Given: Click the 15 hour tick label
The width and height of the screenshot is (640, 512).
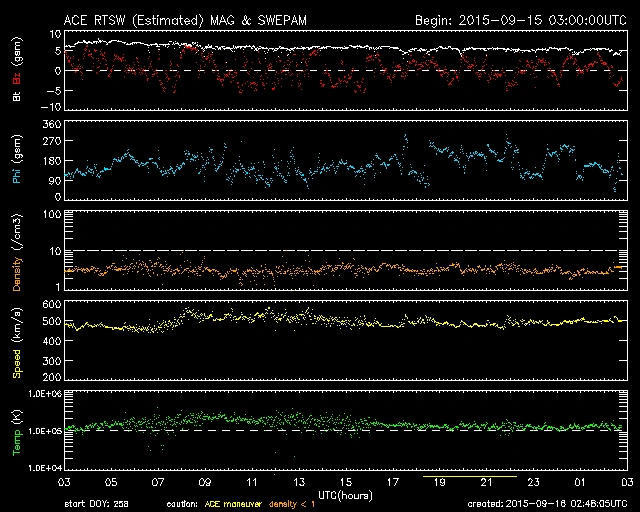Looking at the screenshot, I should pyautogui.click(x=345, y=482).
